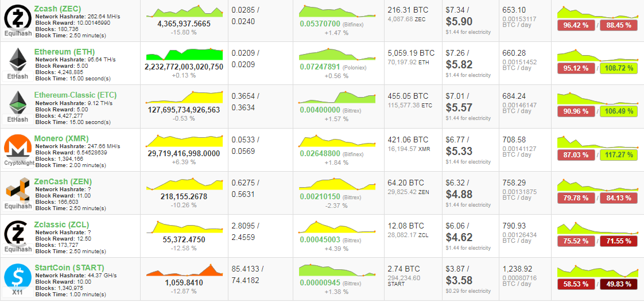
Task: Click the 88.45 % red profitability badge
Action: pyautogui.click(x=619, y=25)
